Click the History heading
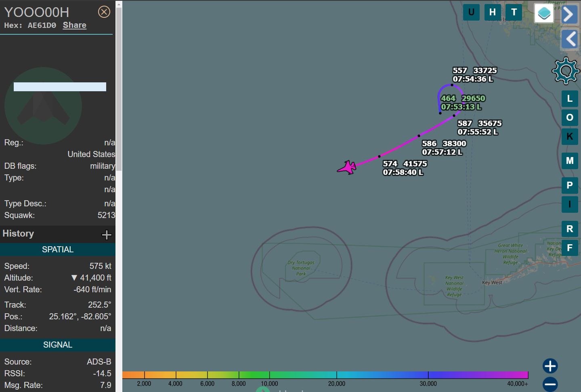Viewport: 581px width, 392px height. (18, 234)
